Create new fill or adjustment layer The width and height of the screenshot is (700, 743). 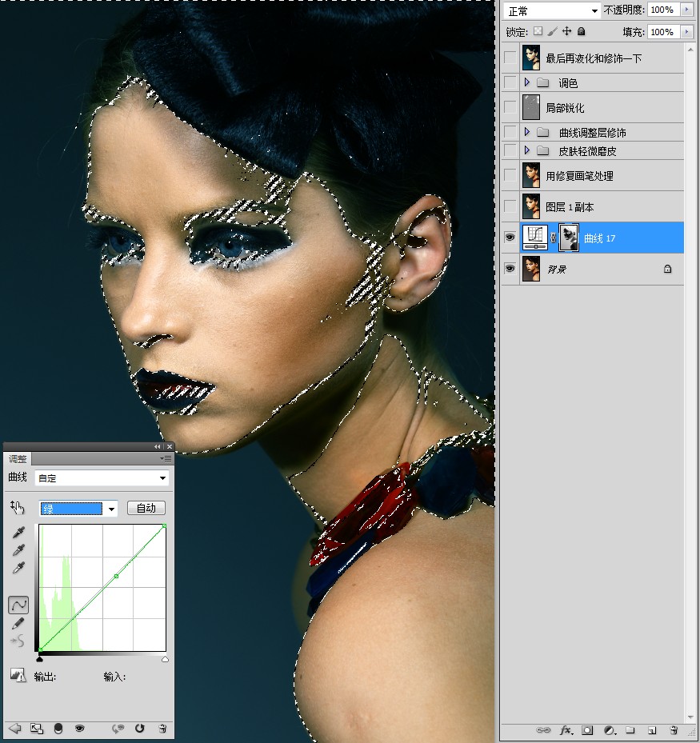pyautogui.click(x=609, y=730)
